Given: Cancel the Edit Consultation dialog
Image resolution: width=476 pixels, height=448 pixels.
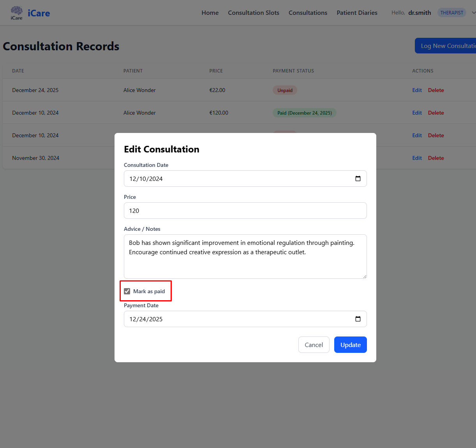Looking at the screenshot, I should click(314, 345).
